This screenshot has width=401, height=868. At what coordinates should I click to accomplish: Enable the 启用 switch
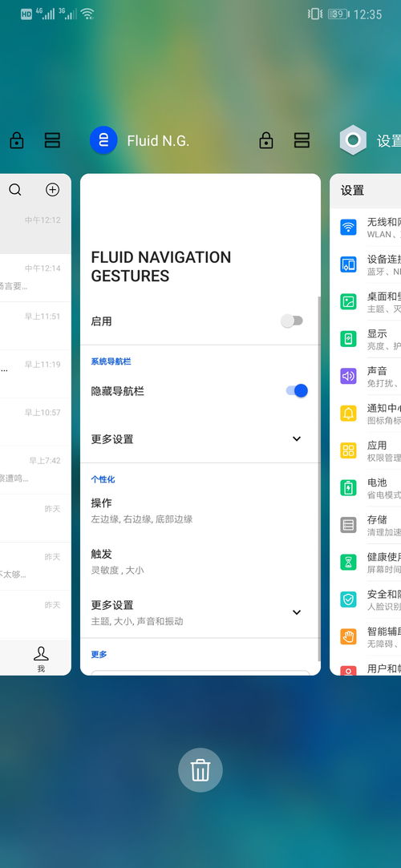pyautogui.click(x=292, y=321)
